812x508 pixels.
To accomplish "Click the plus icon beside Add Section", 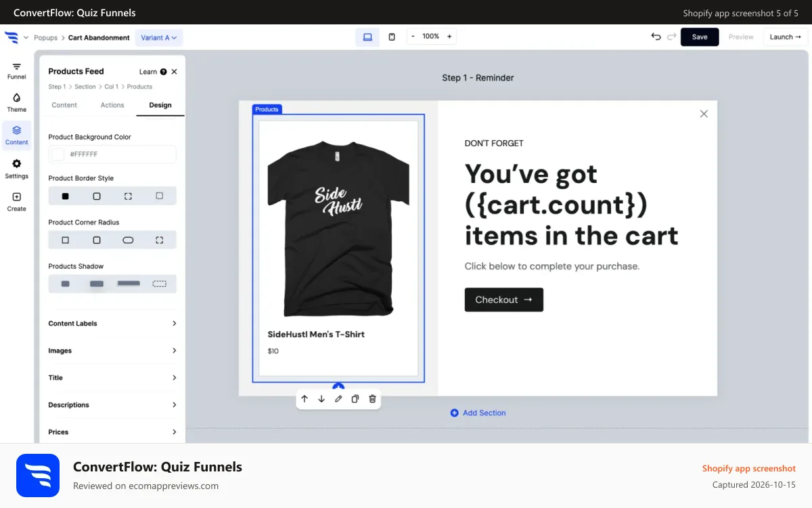I will pyautogui.click(x=454, y=412).
